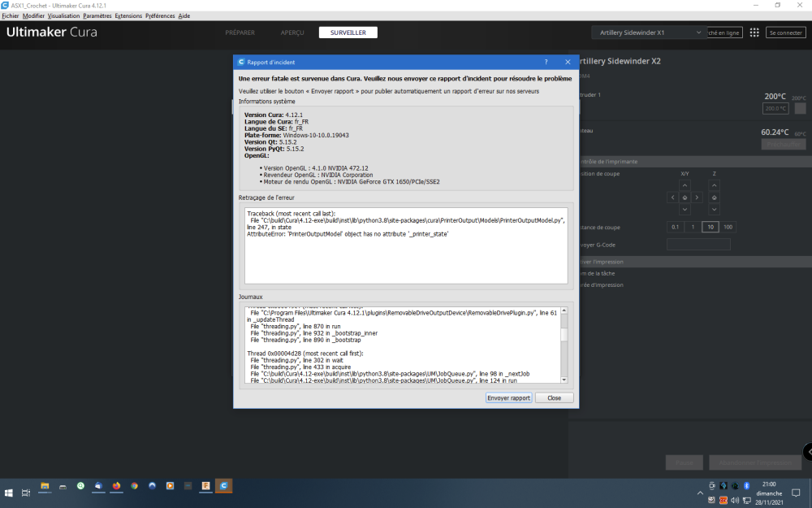Jog X/Y up arrow
This screenshot has height=508, width=812.
(x=685, y=185)
